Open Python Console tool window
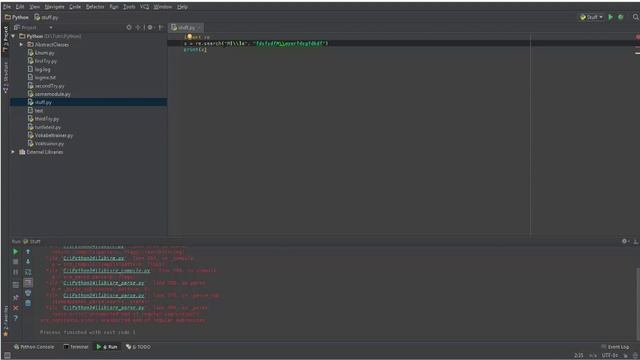This screenshot has width=640, height=360. click(34, 347)
